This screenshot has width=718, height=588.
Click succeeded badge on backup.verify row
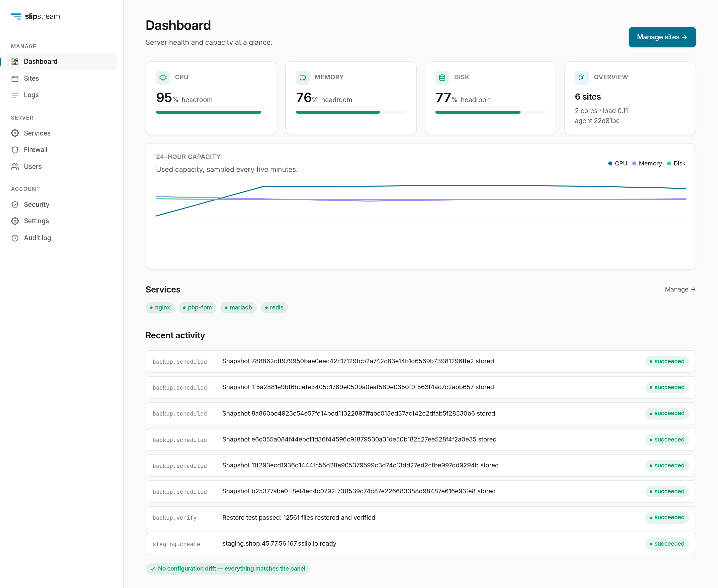click(x=667, y=517)
